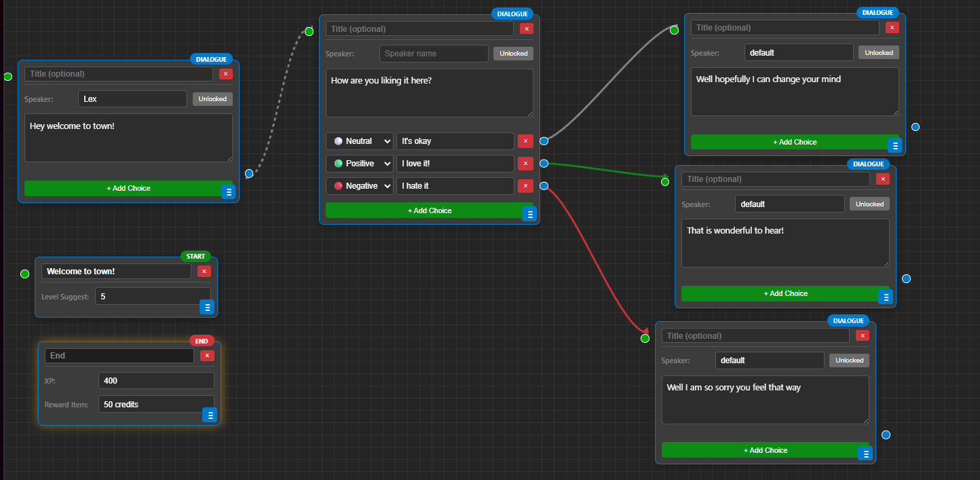Image resolution: width=980 pixels, height=480 pixels.
Task: Add a choice to the 'wonderful to hear' node
Action: point(785,293)
